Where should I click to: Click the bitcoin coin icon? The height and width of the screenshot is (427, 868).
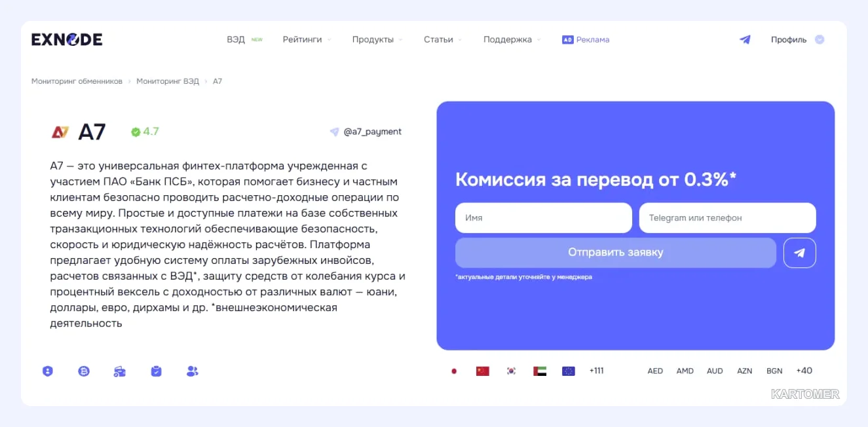84,371
